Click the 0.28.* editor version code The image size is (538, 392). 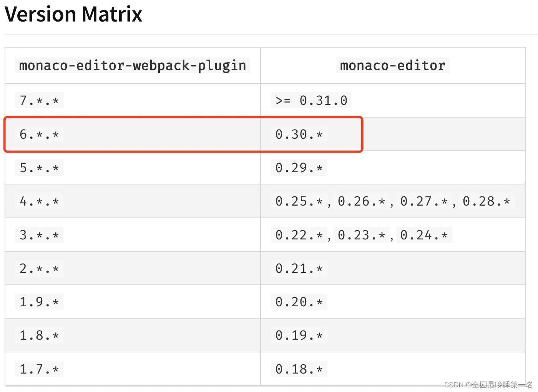tap(486, 201)
